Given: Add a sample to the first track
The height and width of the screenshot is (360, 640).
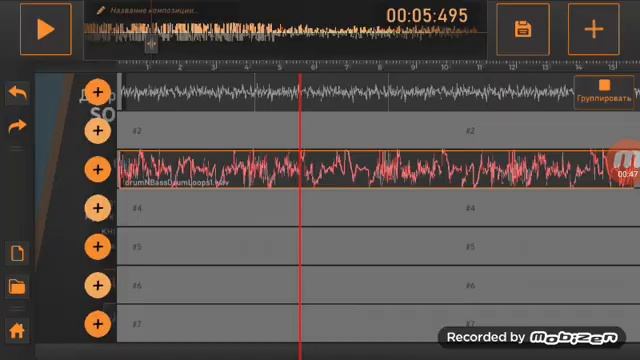Looking at the screenshot, I should (x=98, y=92).
